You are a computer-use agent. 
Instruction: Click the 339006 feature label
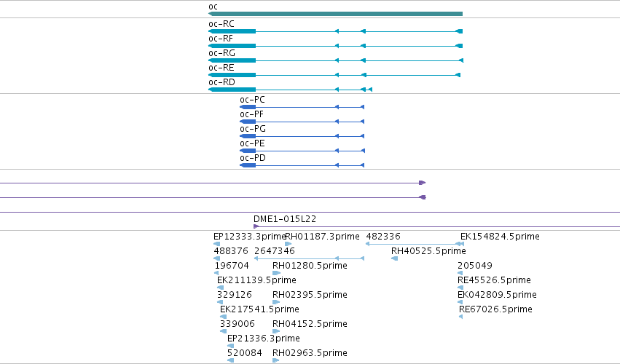point(238,325)
